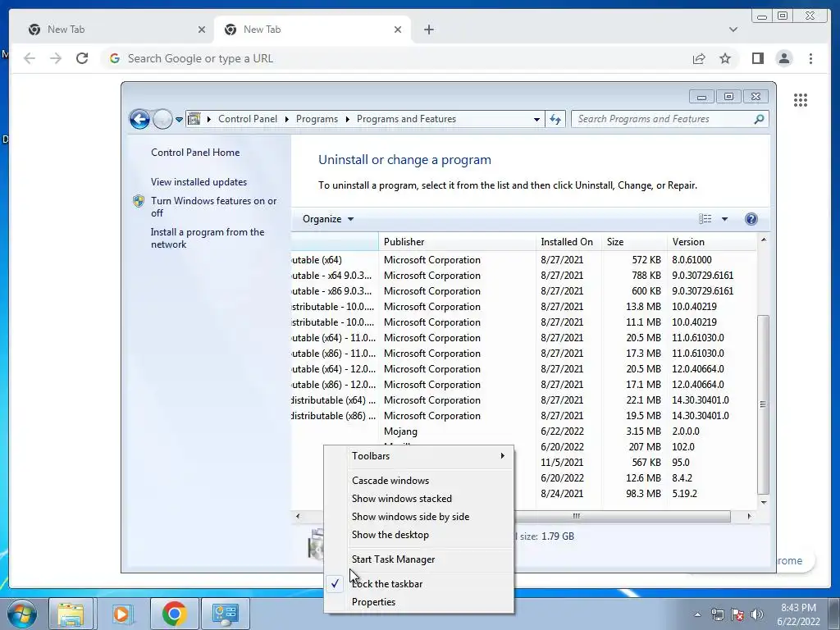Sort list by Version column
This screenshot has width=840, height=630.
click(x=713, y=242)
